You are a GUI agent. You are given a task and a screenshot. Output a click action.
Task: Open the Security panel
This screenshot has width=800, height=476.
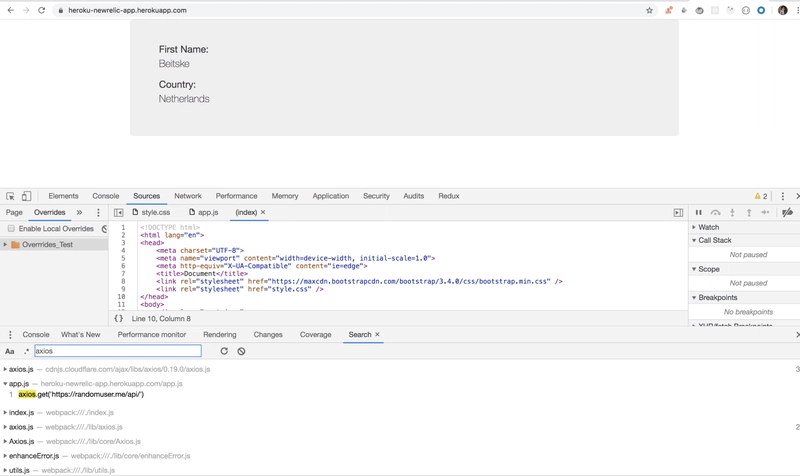[x=376, y=196]
